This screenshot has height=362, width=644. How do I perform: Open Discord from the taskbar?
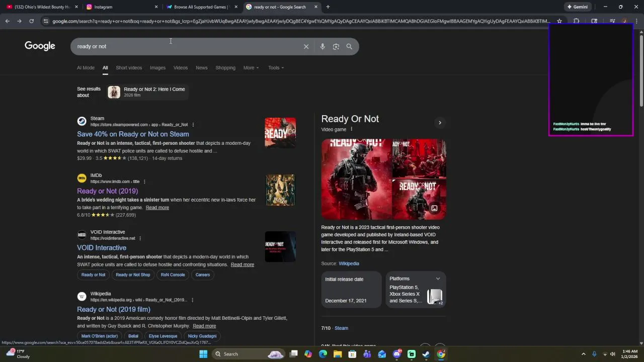click(396, 354)
